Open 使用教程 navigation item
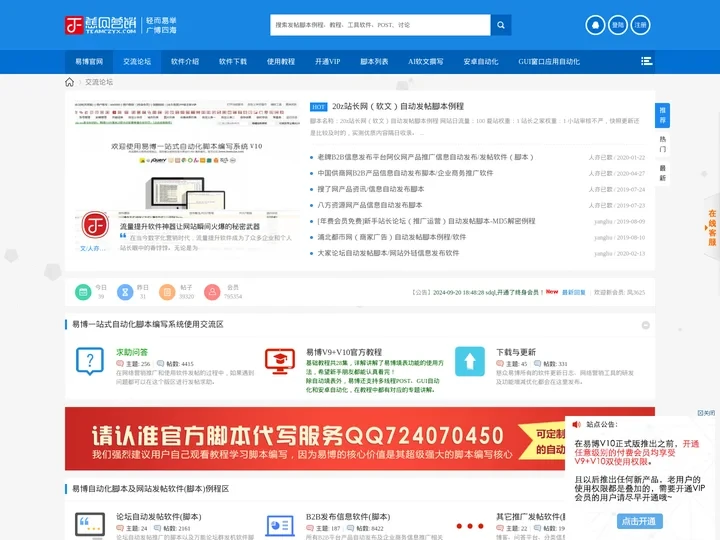The width and height of the screenshot is (720, 540). click(281, 62)
